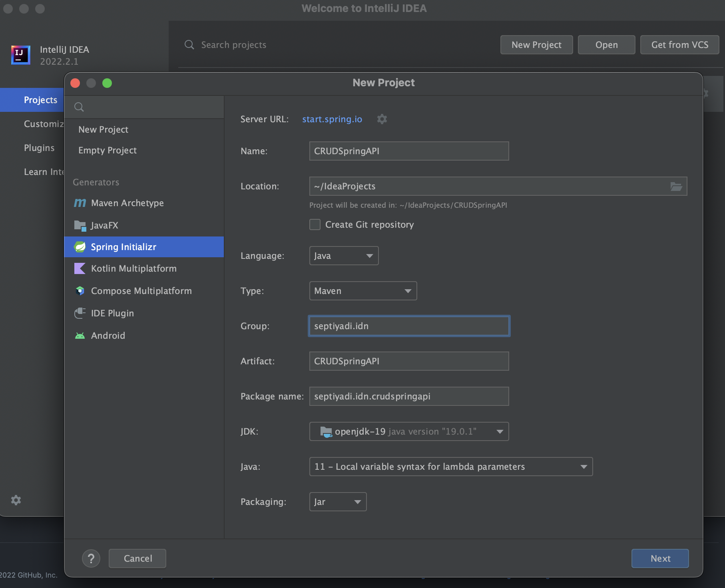Click the generator search field

tap(144, 107)
